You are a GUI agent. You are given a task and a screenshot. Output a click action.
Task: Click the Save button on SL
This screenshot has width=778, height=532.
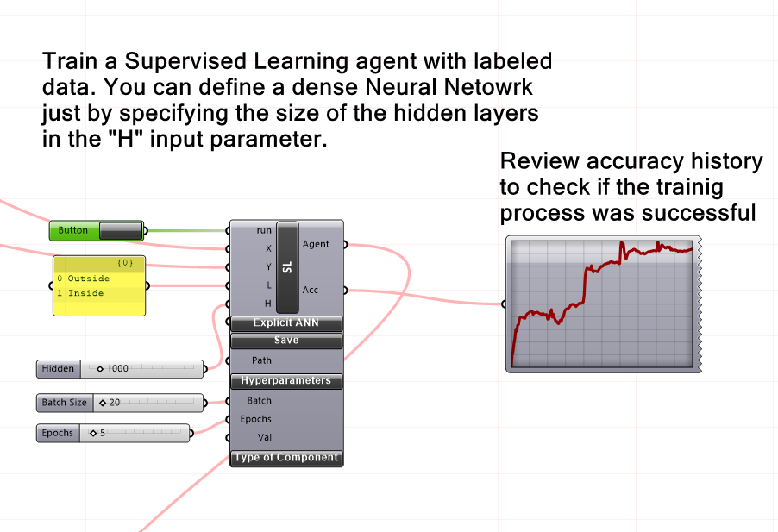tap(285, 340)
